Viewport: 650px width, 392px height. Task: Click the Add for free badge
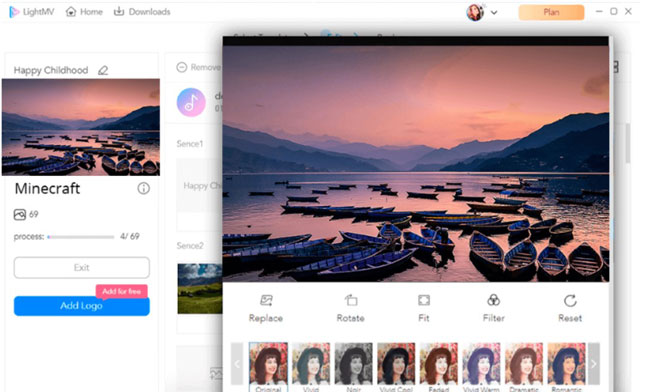[121, 291]
